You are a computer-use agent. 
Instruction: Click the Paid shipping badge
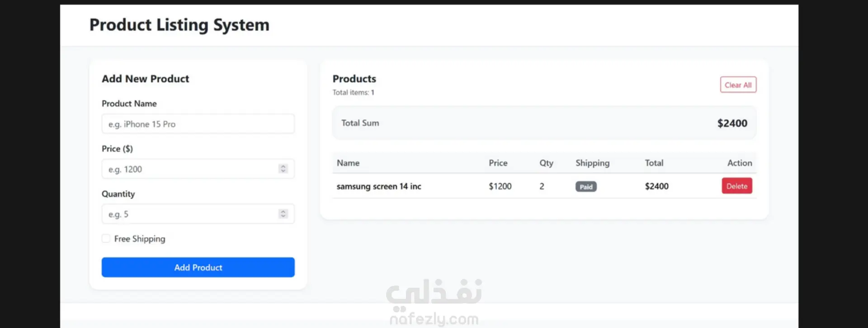(586, 187)
